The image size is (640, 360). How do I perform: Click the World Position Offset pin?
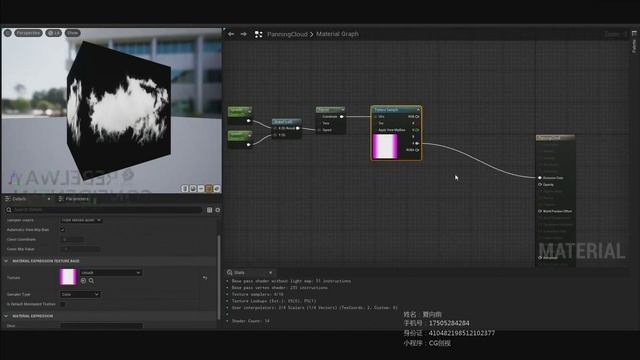pyautogui.click(x=540, y=211)
